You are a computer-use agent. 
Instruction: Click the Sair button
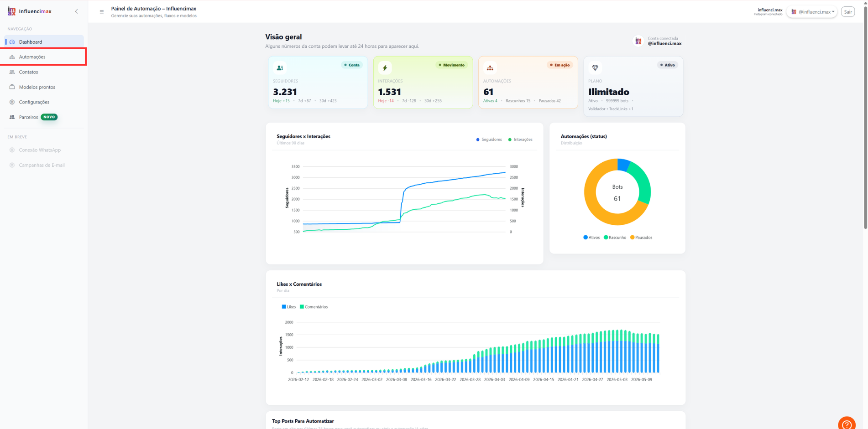848,12
